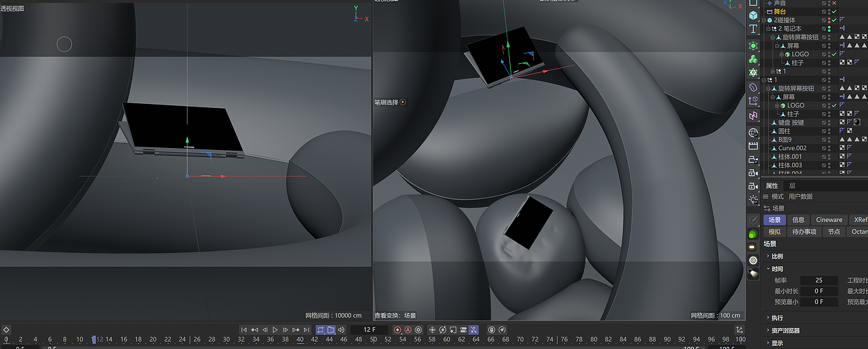Click the globe Scene environment icon

point(753,132)
